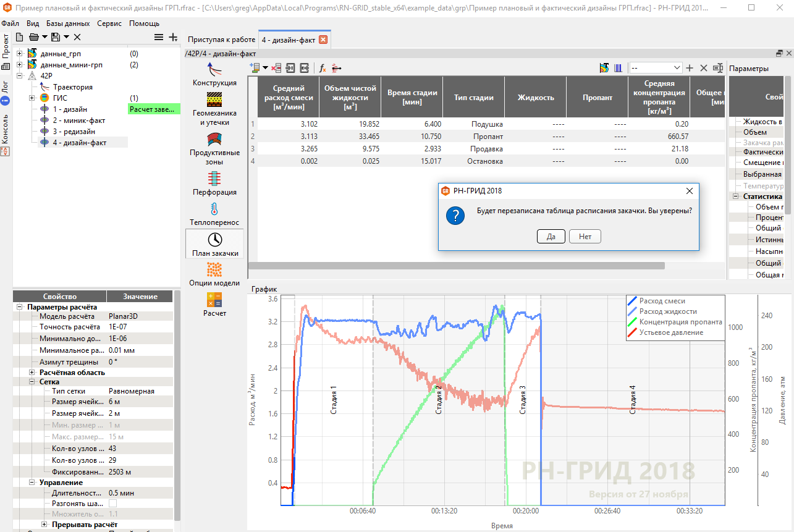
Task: Select the 3 - редизайн tree item
Action: pyautogui.click(x=74, y=132)
